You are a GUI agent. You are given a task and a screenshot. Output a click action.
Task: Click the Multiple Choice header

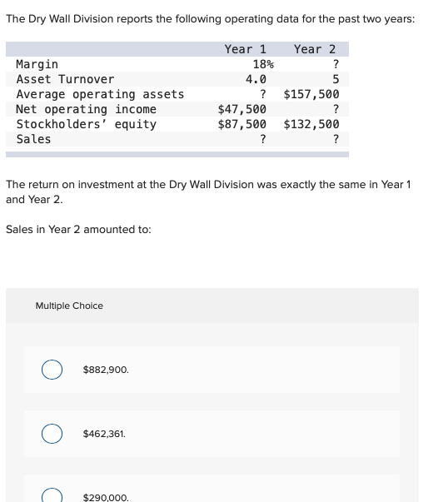[x=69, y=306]
